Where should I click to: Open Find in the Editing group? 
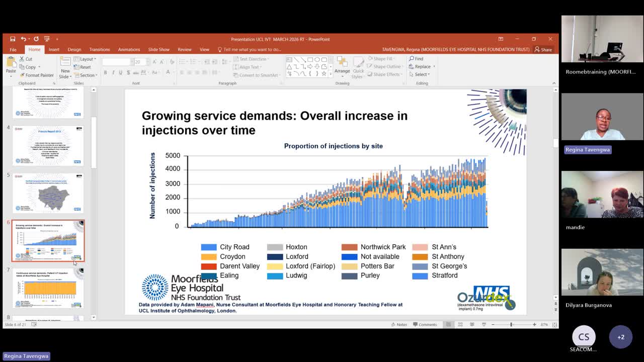pyautogui.click(x=416, y=59)
